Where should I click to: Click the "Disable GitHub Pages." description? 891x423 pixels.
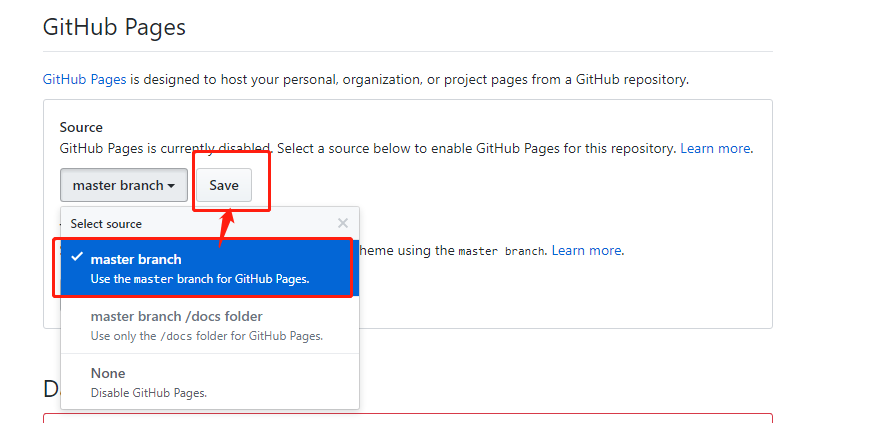click(148, 393)
